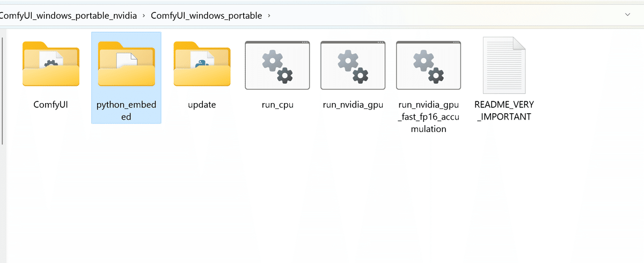The width and height of the screenshot is (644, 263).
Task: Expand the address bar history dropdown
Action: tap(627, 15)
